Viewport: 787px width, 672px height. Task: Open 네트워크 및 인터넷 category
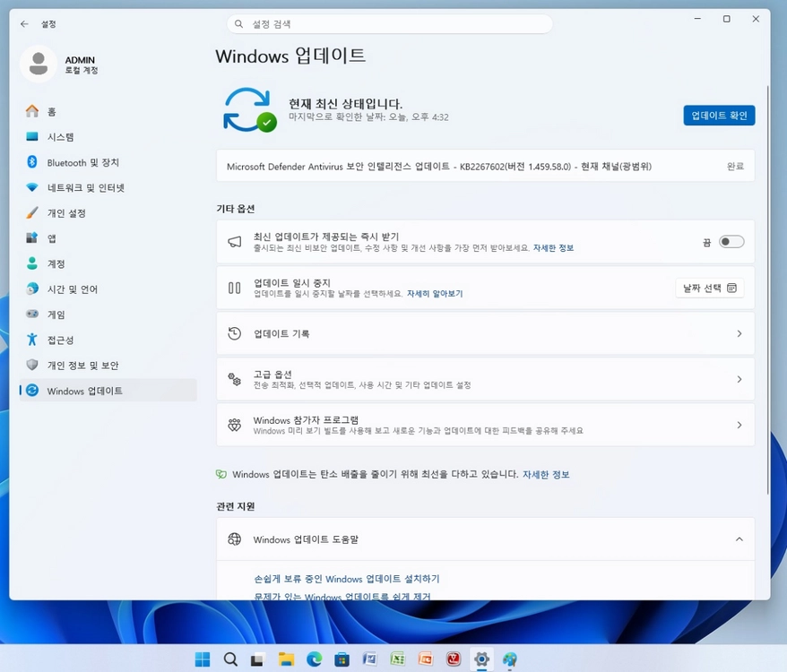coord(108,187)
